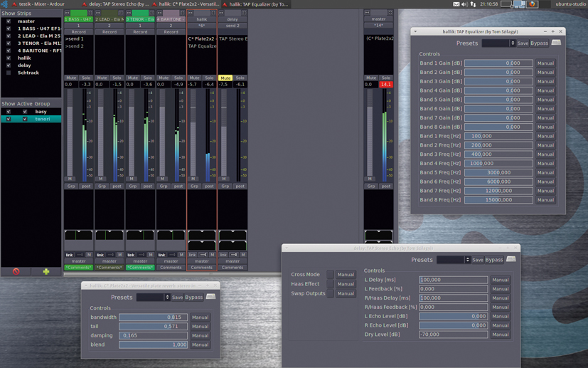Open the keyboard icon in TAP Equalizer window
Image resolution: width=588 pixels, height=368 pixels.
coord(557,43)
